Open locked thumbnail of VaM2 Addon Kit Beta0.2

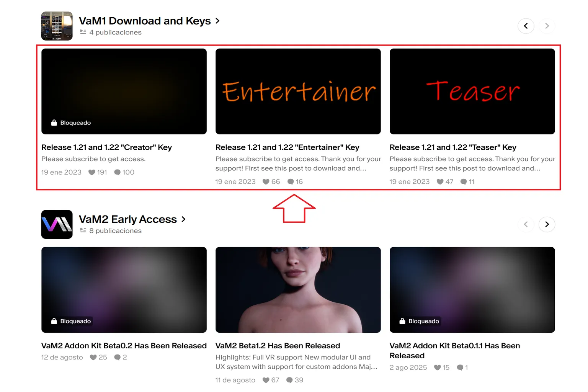pyautogui.click(x=124, y=290)
